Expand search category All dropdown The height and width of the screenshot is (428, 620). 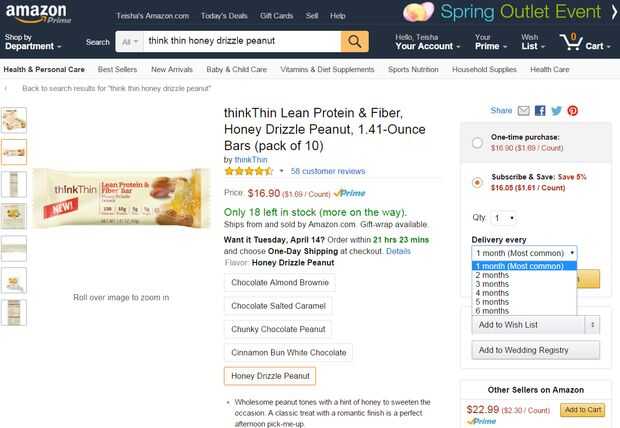click(129, 42)
